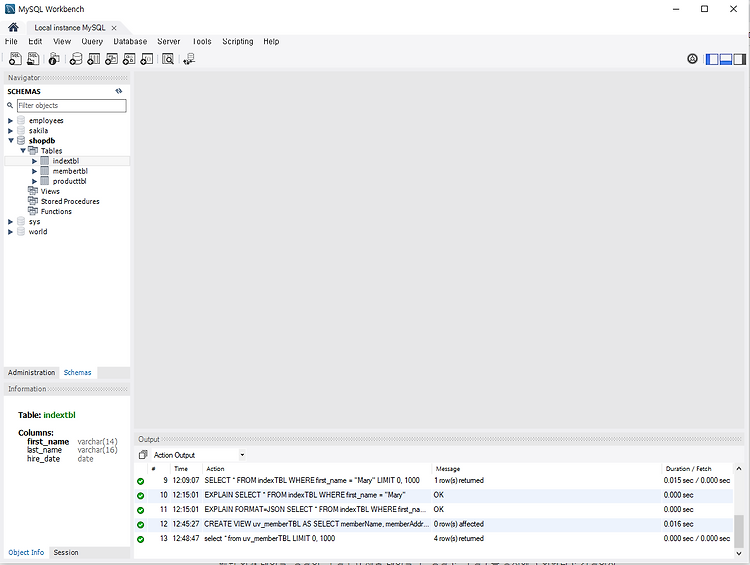The image size is (750, 565).
Task: Click the Views folder icon
Action: pos(33,191)
